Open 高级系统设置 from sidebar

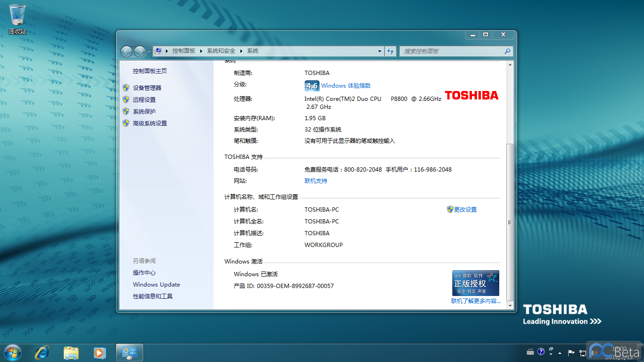150,123
